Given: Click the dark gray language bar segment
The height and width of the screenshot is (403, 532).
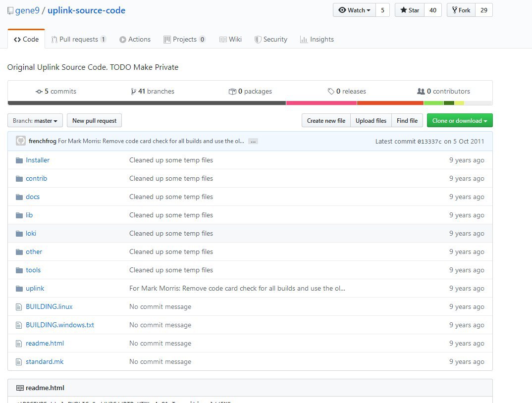Looking at the screenshot, I should (147, 103).
